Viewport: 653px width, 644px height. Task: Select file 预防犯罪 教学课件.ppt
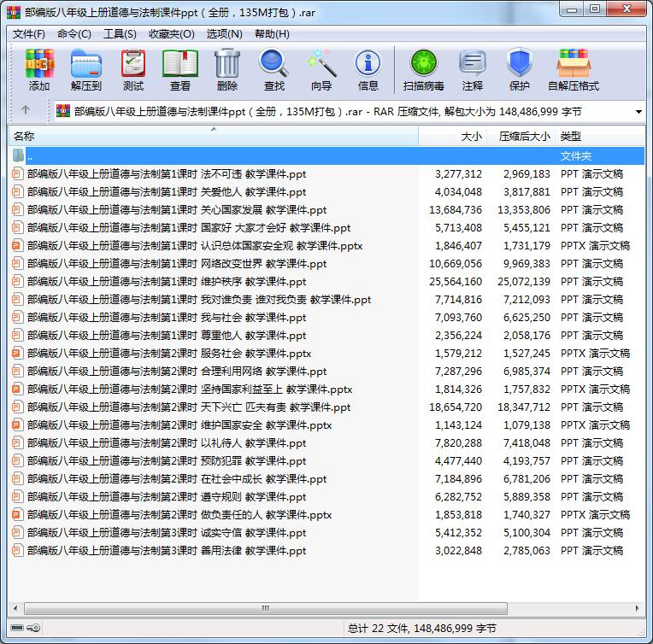(x=167, y=461)
